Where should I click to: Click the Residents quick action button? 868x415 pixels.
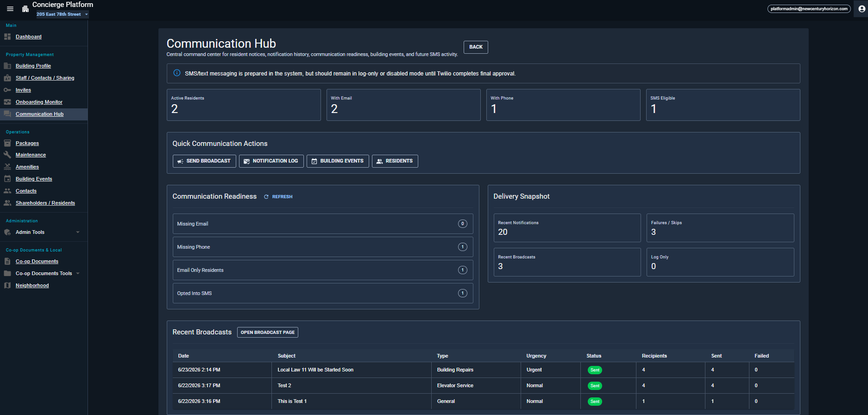(x=395, y=161)
